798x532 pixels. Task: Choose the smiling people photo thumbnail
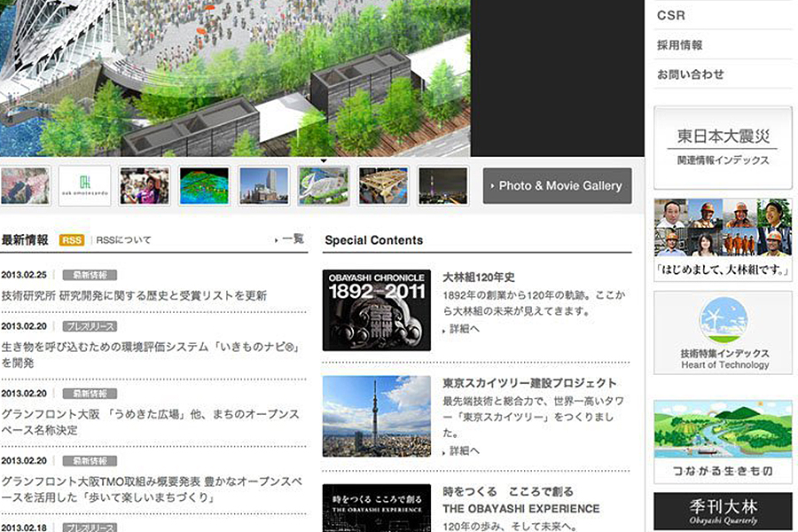coord(145,186)
